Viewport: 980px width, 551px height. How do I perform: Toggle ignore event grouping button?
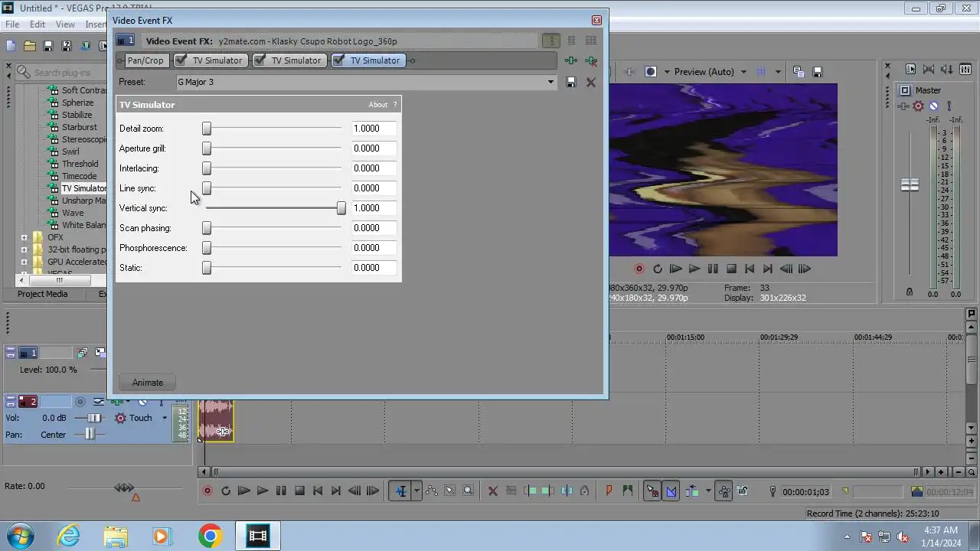(x=742, y=491)
